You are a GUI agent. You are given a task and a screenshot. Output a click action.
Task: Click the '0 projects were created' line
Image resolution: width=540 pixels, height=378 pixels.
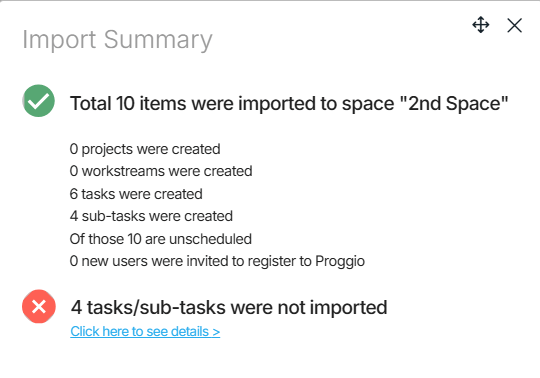click(145, 149)
